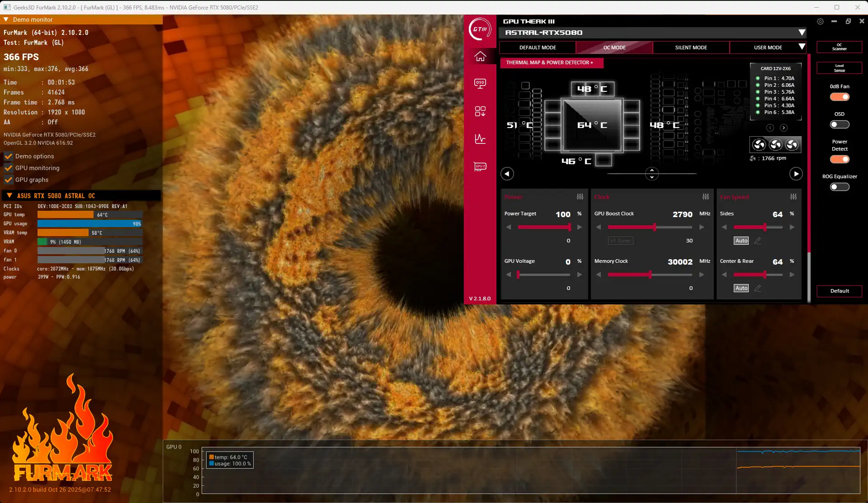Adjust Sides fan speed slider
This screenshot has width=868, height=503.
pyautogui.click(x=758, y=227)
